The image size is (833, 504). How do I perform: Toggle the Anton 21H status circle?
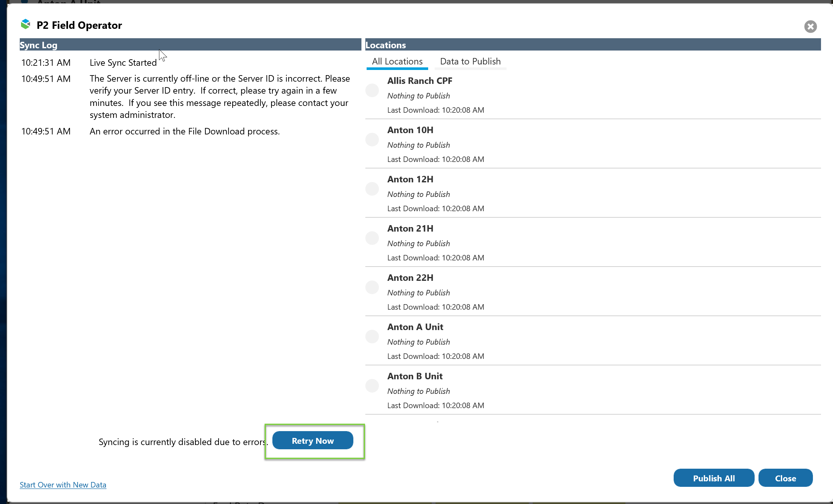pyautogui.click(x=372, y=238)
